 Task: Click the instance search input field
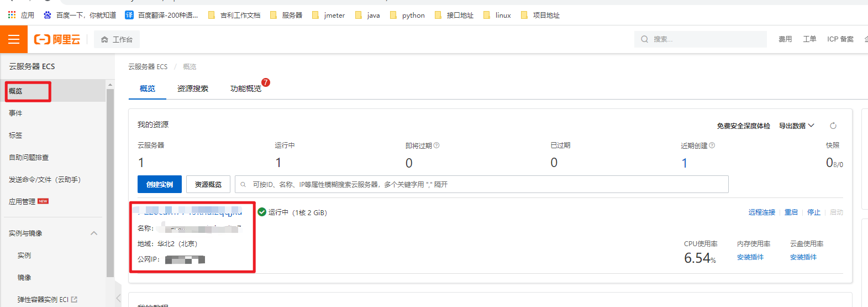click(482, 184)
